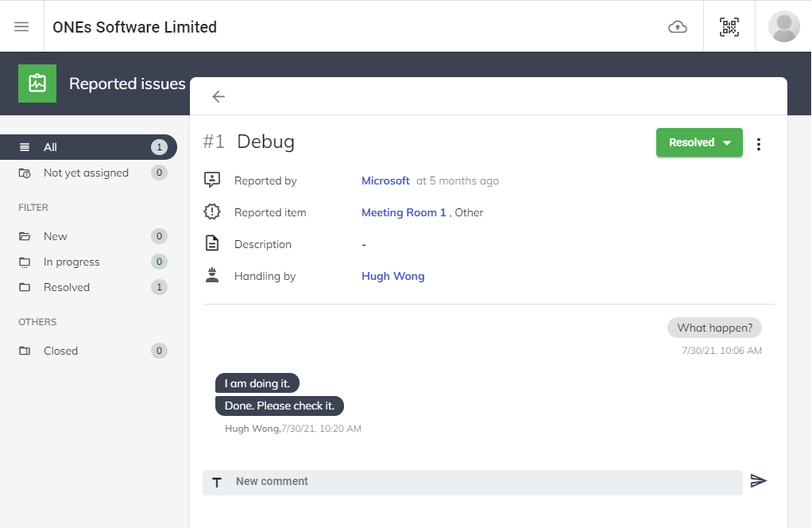Image resolution: width=812 pixels, height=532 pixels.
Task: Expand the Resolved status dropdown
Action: tap(699, 143)
